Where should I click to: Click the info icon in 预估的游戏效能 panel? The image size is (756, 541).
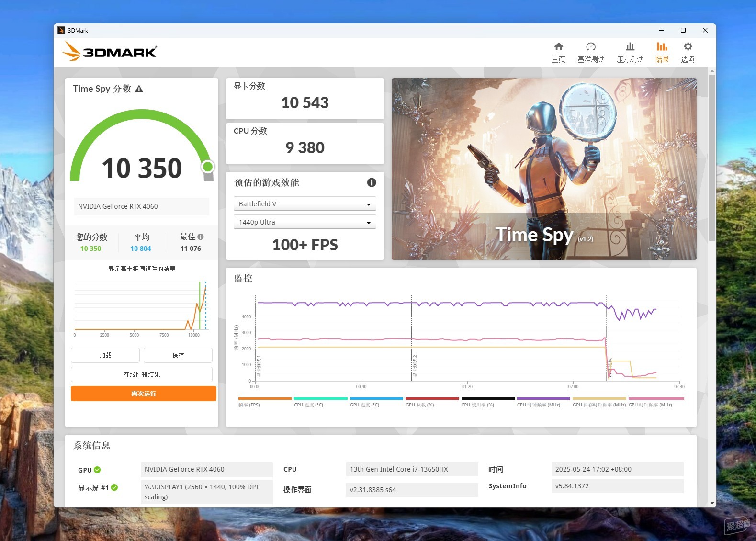click(372, 182)
